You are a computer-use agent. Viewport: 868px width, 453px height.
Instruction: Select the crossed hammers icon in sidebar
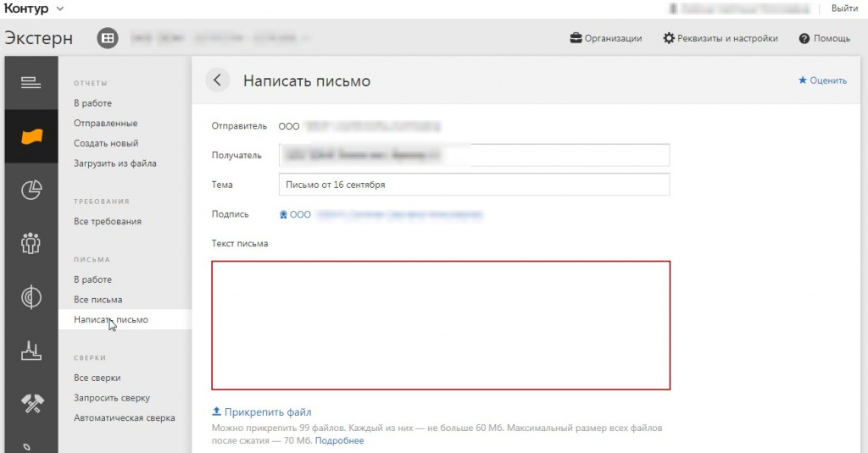(x=31, y=404)
